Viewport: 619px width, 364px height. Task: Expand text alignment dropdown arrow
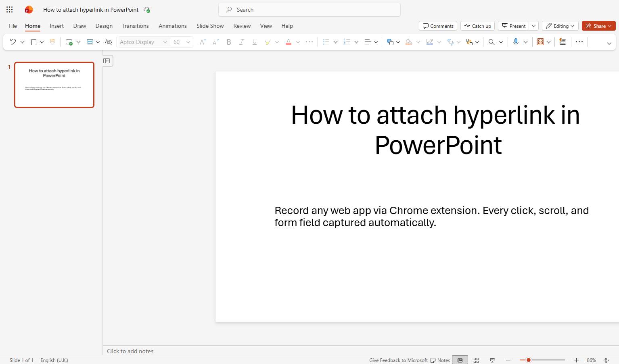(376, 42)
